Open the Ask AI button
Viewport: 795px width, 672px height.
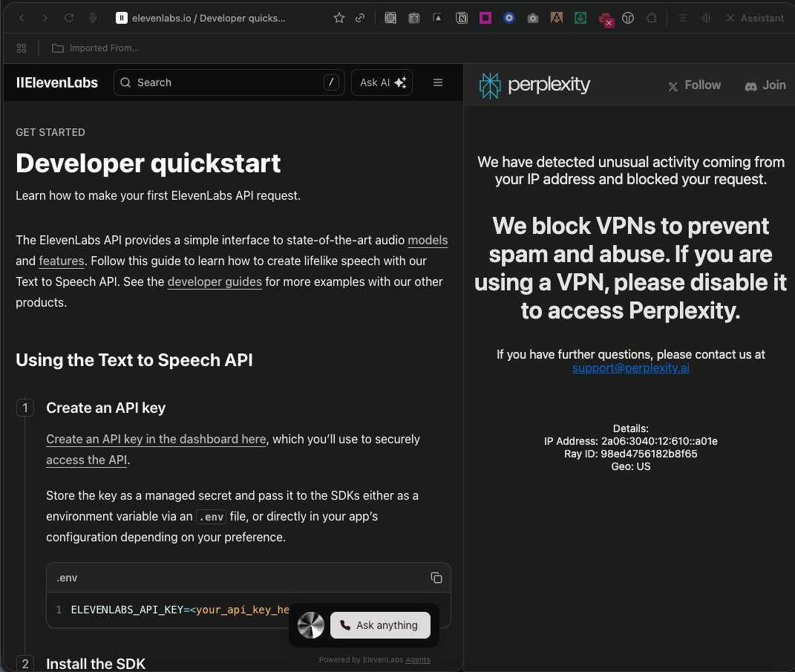point(382,82)
